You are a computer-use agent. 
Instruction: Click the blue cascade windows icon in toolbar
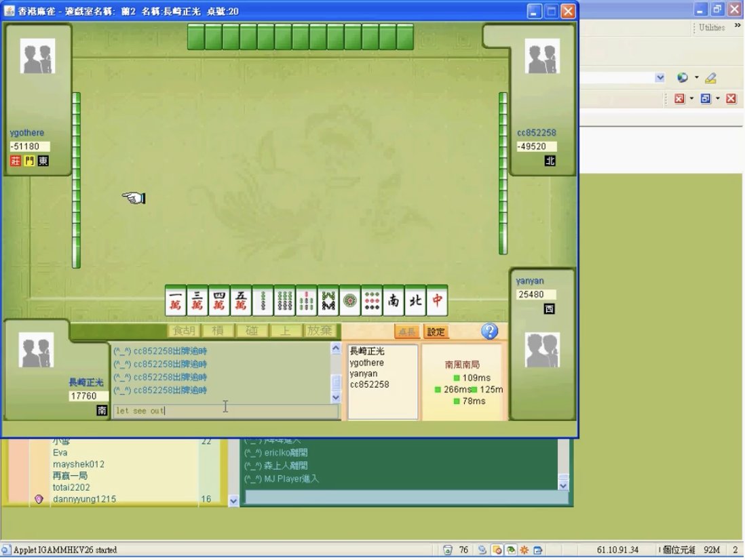pos(706,98)
